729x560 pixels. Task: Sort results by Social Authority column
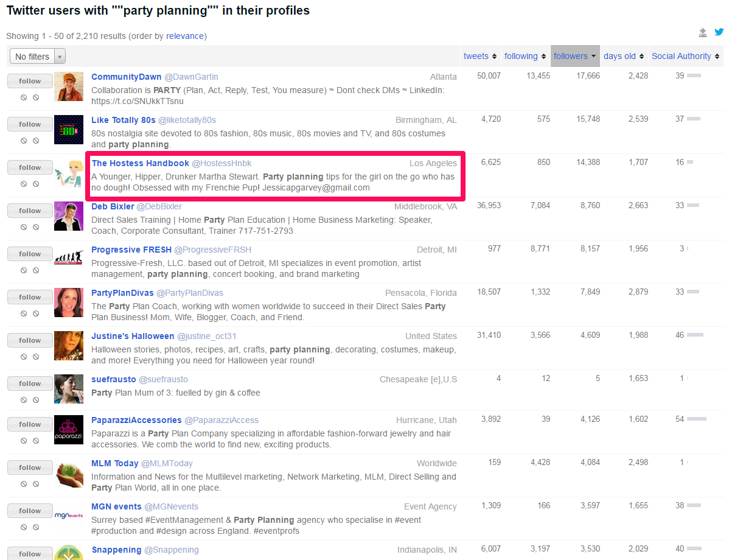(x=685, y=56)
